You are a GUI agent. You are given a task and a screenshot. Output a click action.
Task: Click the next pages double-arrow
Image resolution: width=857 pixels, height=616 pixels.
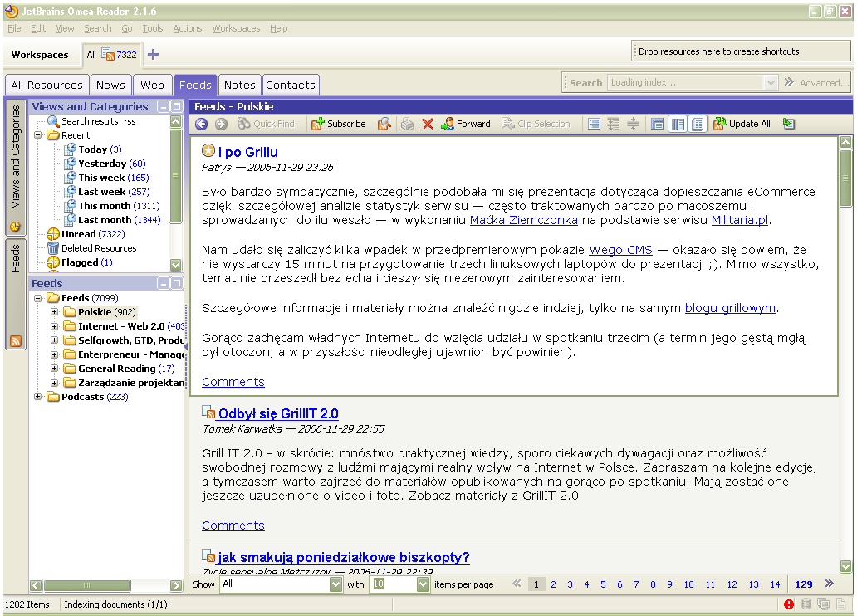coord(829,584)
